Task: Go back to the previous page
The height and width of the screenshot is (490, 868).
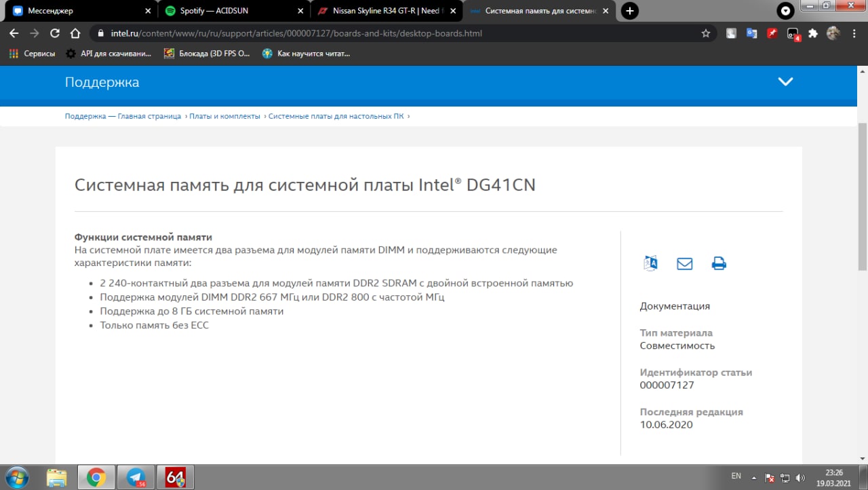Action: click(x=14, y=33)
